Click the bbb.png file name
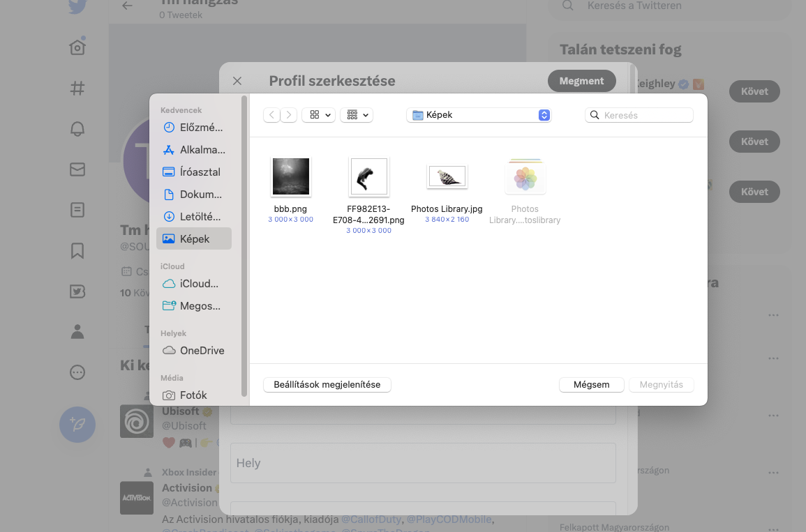This screenshot has width=806, height=532. (290, 209)
